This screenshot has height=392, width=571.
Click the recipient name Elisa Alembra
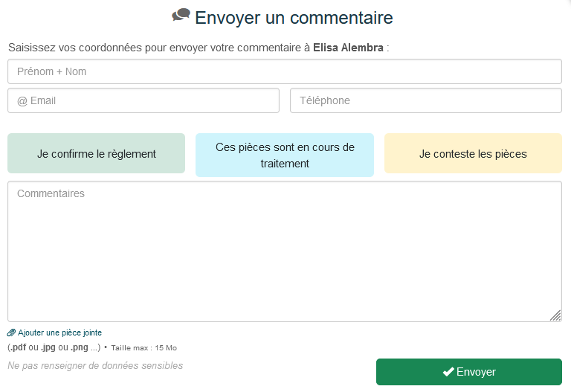point(348,48)
